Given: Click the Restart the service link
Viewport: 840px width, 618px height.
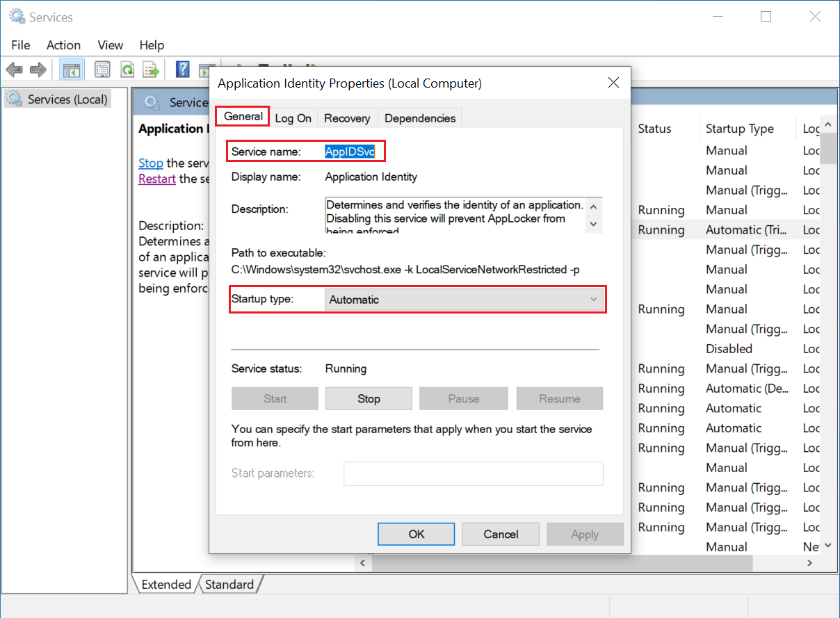Looking at the screenshot, I should pyautogui.click(x=157, y=179).
